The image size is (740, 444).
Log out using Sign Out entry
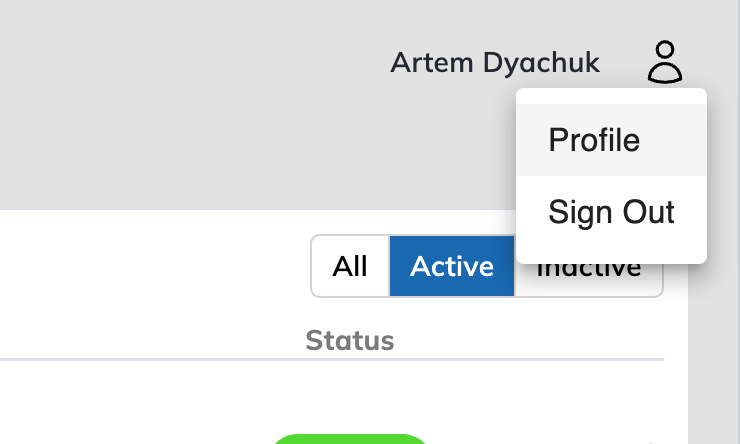click(x=611, y=212)
